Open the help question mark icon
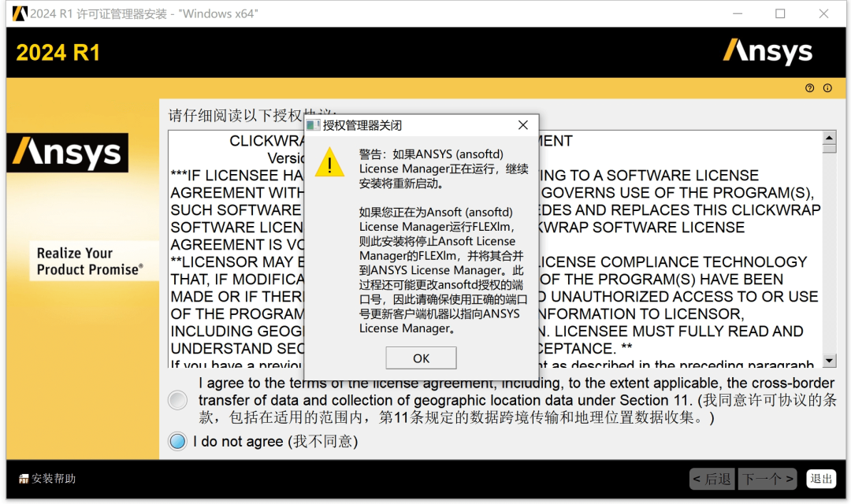The image size is (851, 504). click(x=809, y=88)
